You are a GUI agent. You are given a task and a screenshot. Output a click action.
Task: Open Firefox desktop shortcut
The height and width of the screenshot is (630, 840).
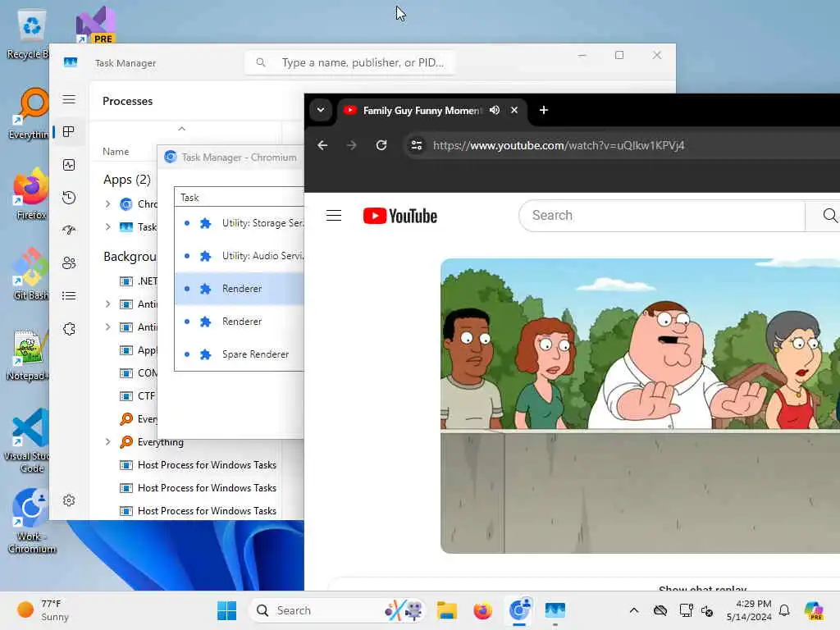(x=31, y=194)
